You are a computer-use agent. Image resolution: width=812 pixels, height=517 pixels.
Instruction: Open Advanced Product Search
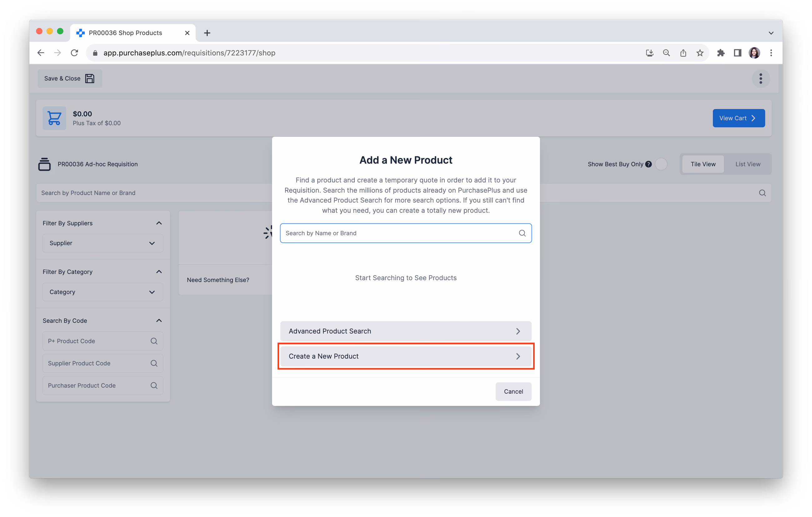pyautogui.click(x=406, y=331)
